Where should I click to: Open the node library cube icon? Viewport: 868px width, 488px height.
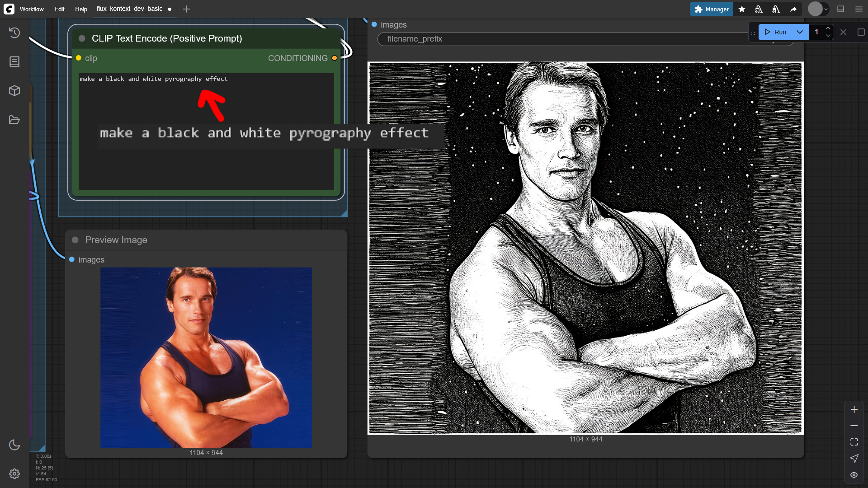tap(14, 91)
